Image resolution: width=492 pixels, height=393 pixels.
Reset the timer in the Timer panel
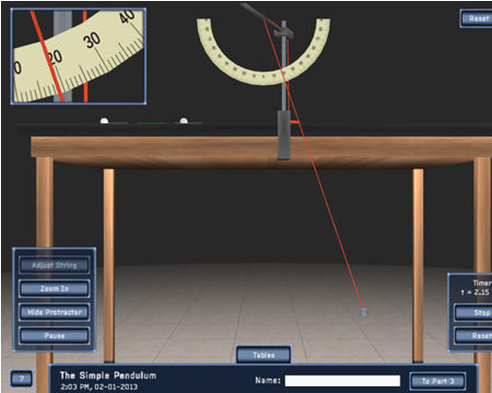coord(473,336)
